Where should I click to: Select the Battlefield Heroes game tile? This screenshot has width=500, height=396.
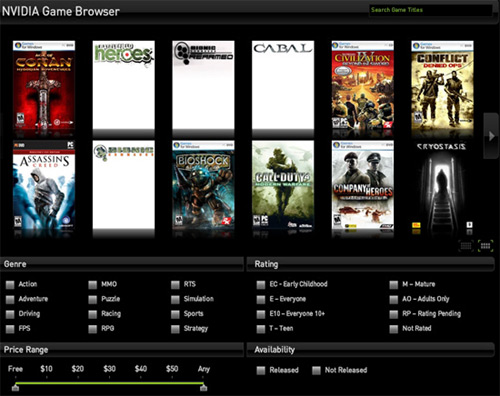tap(124, 85)
